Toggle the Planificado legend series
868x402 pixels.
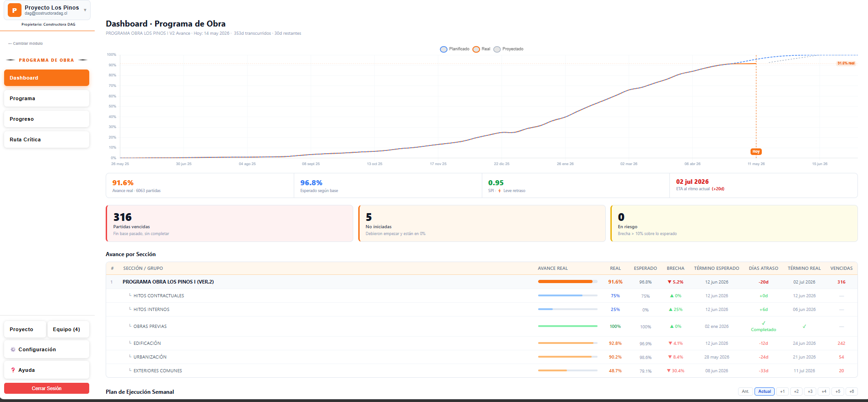[454, 49]
